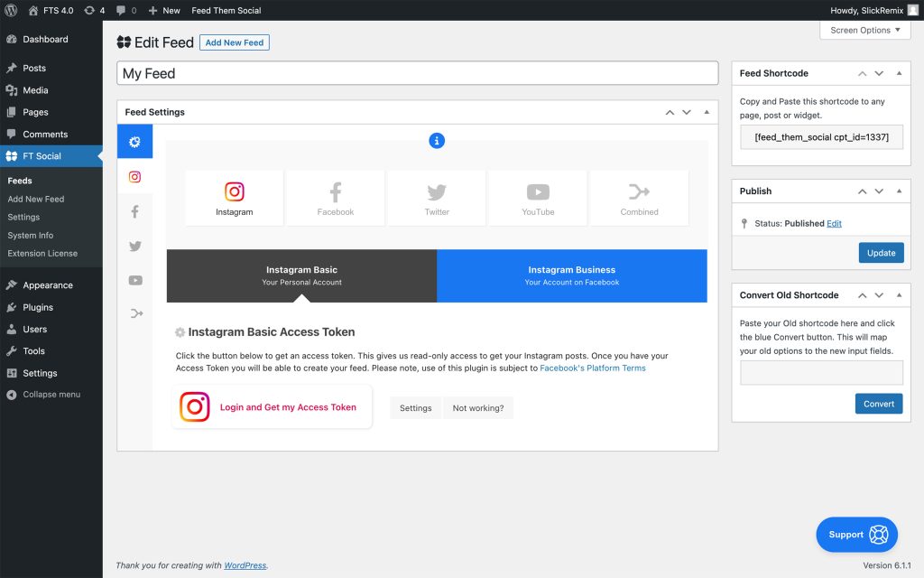Select the Facebook icon in the vertical sidebar
Screen dimensions: 924x578
(x=135, y=211)
